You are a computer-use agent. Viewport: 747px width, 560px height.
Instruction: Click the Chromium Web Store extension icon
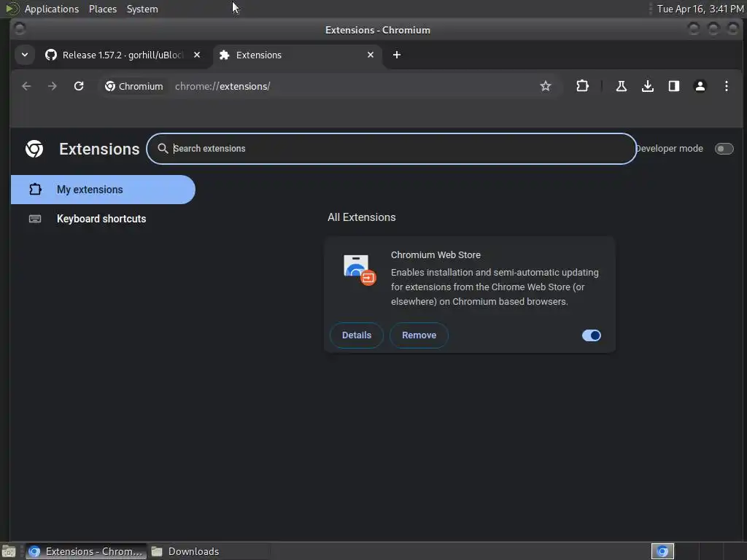(x=360, y=270)
